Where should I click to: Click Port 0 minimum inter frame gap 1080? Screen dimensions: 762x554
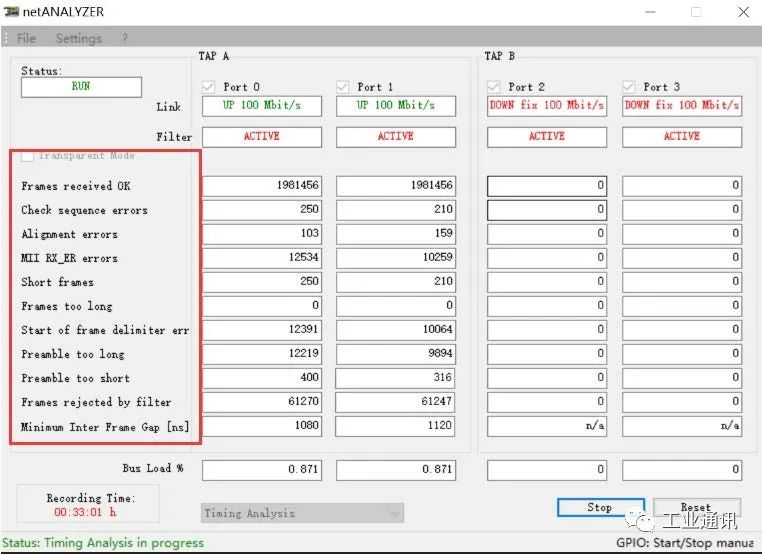pyautogui.click(x=262, y=426)
